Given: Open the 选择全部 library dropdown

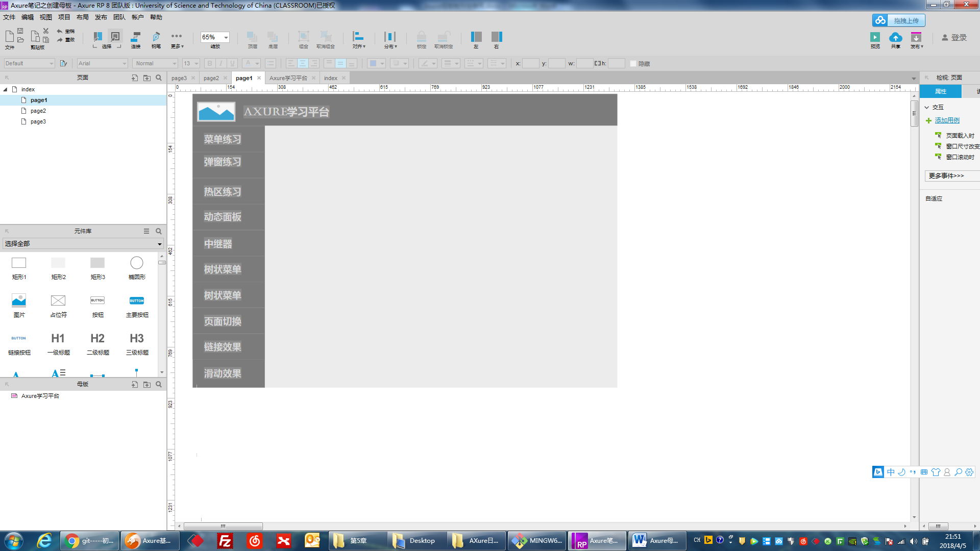Looking at the screenshot, I should (159, 244).
